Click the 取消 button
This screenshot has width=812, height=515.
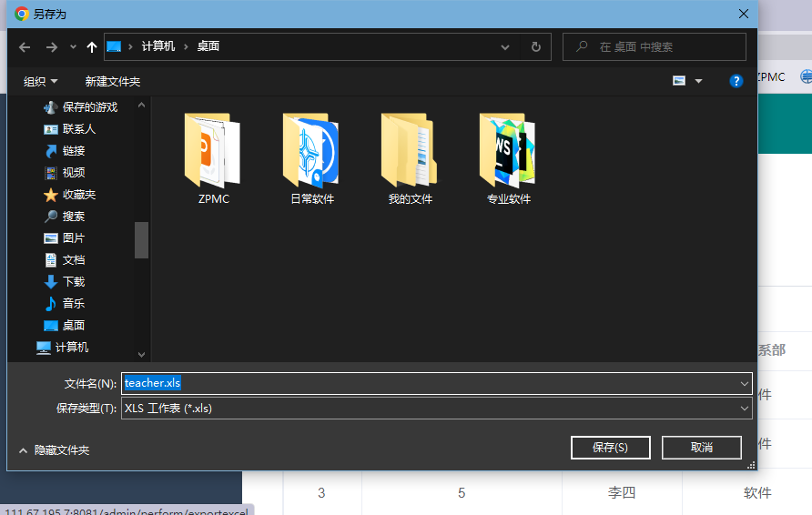(x=702, y=447)
